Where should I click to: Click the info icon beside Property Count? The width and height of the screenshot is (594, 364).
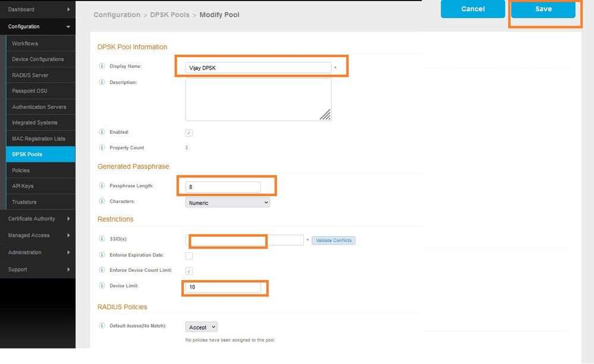tap(102, 148)
